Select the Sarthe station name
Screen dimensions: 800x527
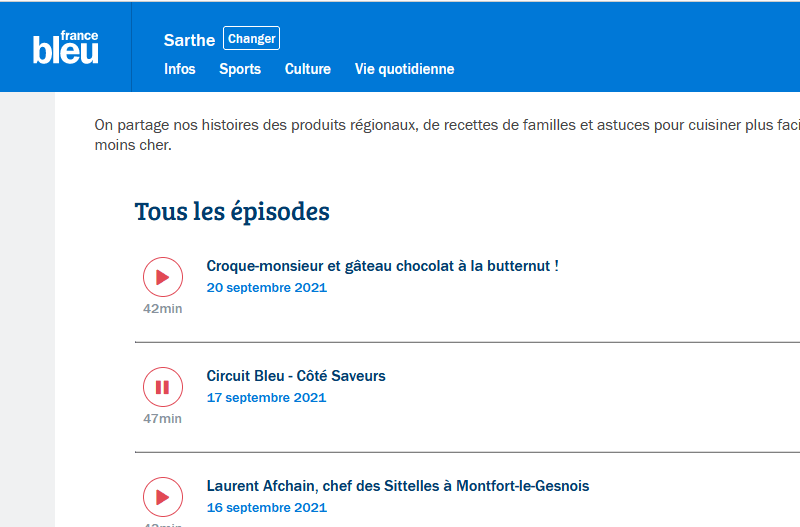(x=189, y=40)
